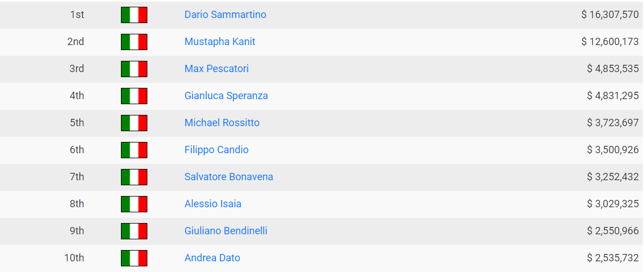
Task: Open the Michael Rossitto link
Action: click(222, 123)
